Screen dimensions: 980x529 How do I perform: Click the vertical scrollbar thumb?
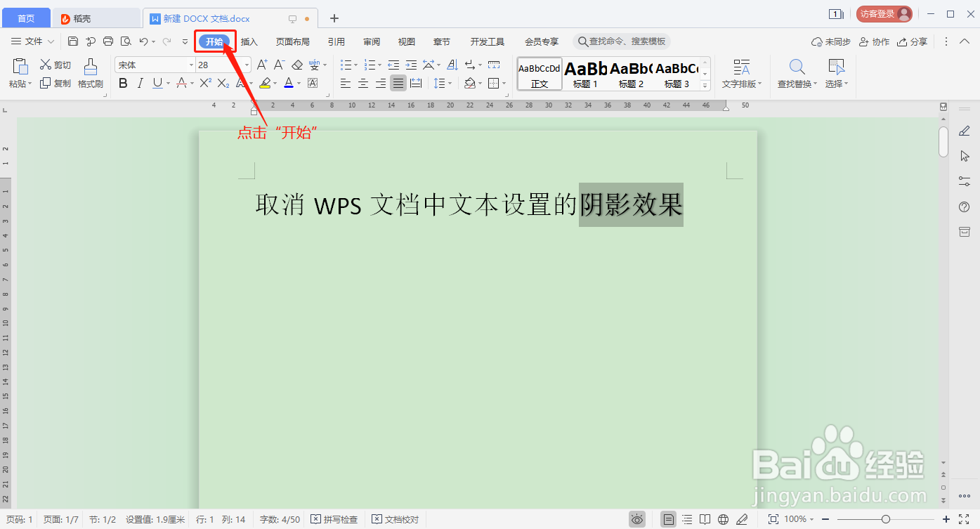pyautogui.click(x=943, y=142)
